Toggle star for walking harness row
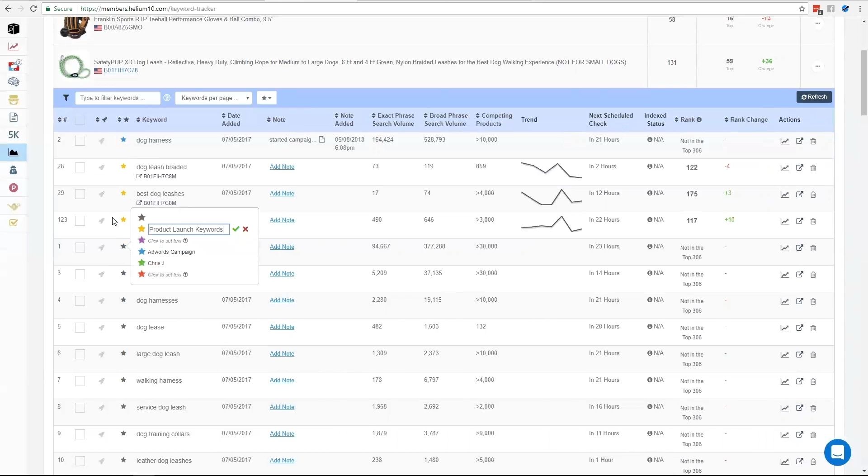Viewport: 868px width, 476px height. 123,380
